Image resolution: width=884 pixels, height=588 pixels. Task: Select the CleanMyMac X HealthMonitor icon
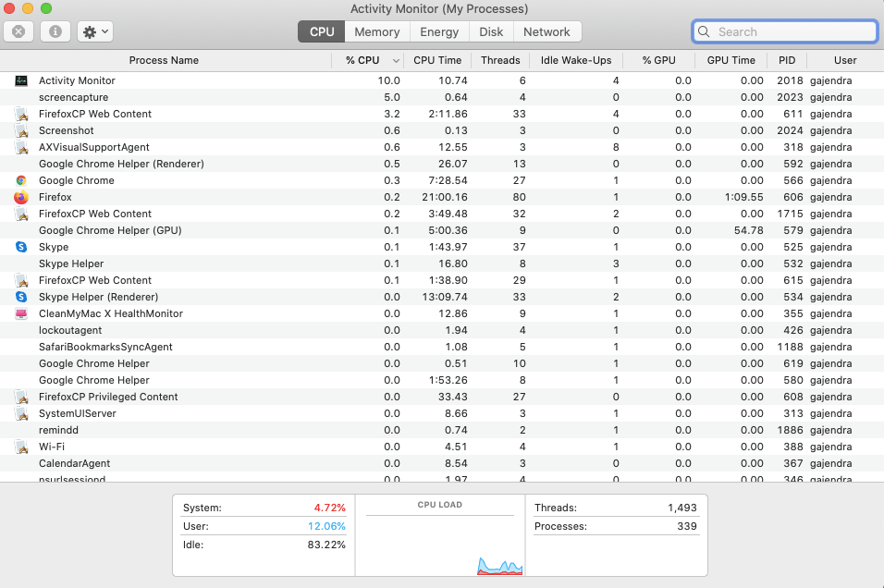[x=21, y=313]
